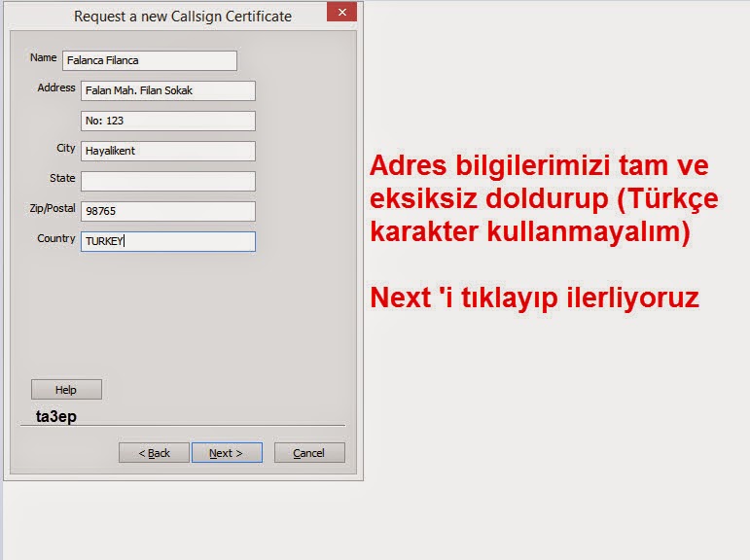This screenshot has height=560, width=750.
Task: Close the Callsign Certificate dialog
Action: [x=341, y=12]
